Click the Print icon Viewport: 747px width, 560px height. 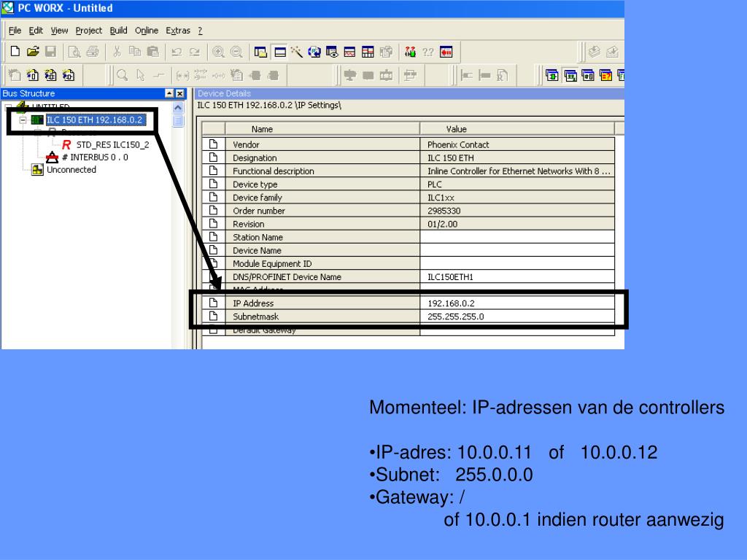point(93,52)
